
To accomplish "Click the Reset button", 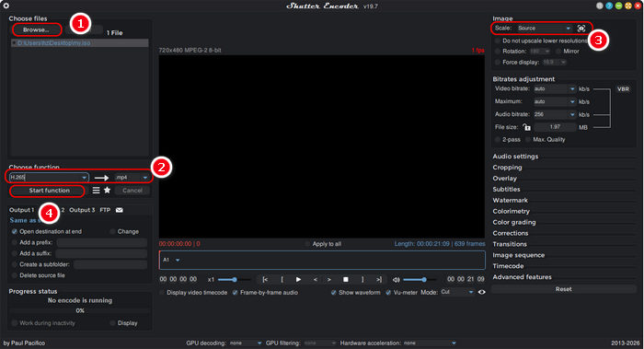I will pyautogui.click(x=563, y=289).
